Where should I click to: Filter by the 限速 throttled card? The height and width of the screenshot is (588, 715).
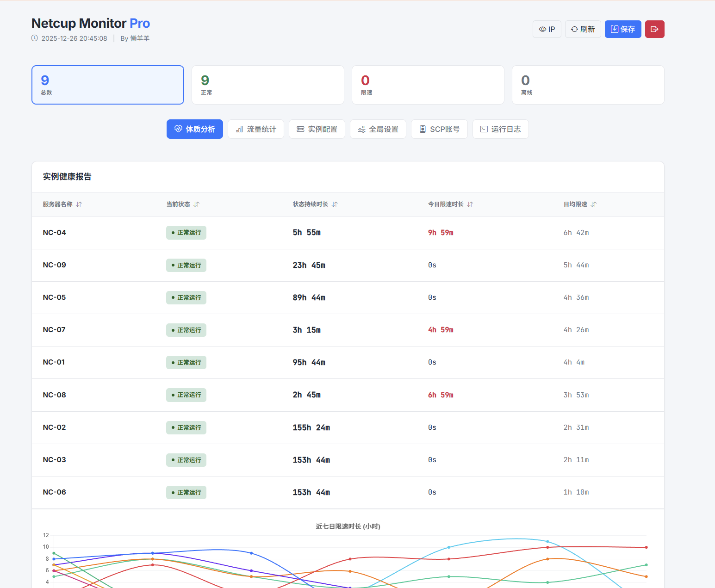click(428, 85)
